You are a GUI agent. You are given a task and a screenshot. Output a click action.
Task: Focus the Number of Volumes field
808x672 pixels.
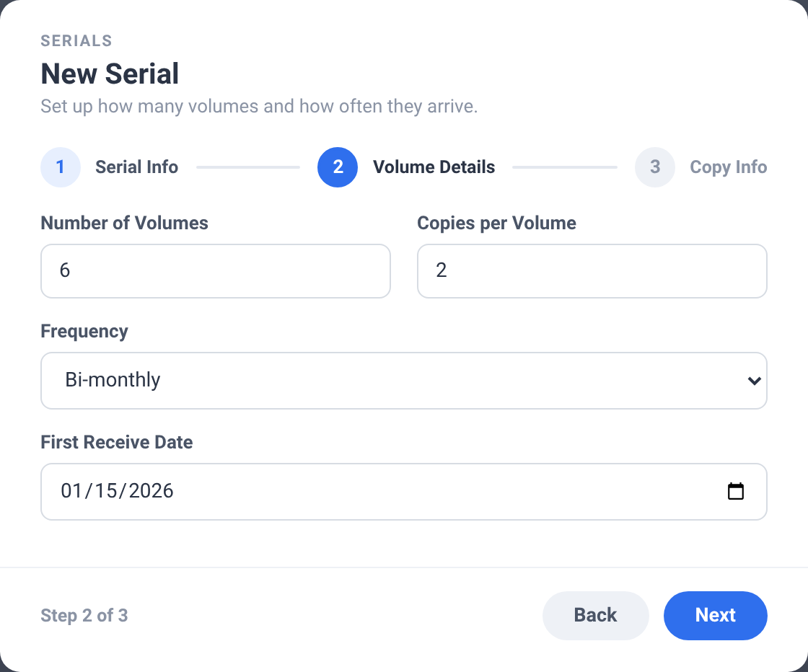click(x=216, y=271)
